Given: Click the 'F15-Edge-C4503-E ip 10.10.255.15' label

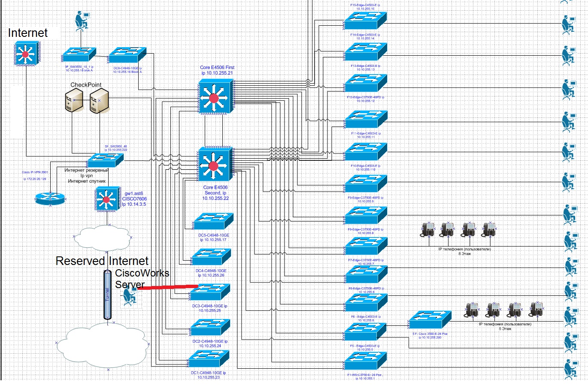Looking at the screenshot, I should (x=365, y=7).
